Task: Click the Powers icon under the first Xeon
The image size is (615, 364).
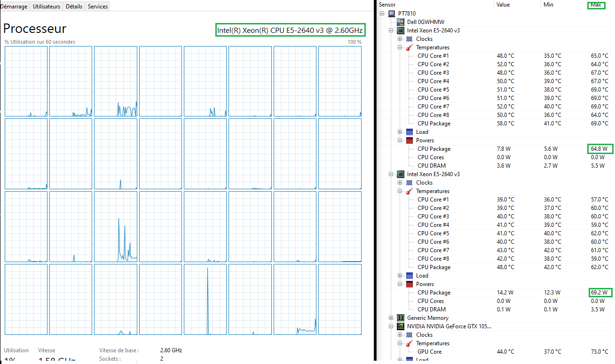Action: [409, 140]
